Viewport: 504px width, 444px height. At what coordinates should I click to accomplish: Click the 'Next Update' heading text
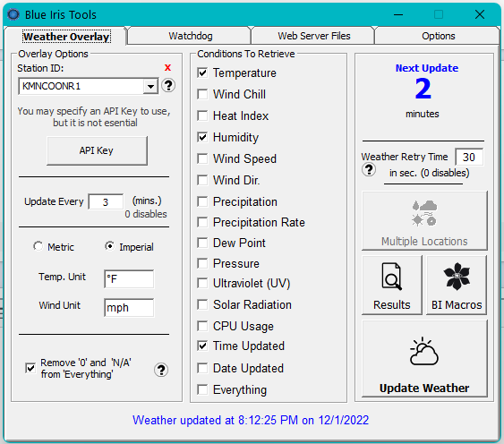tap(426, 68)
